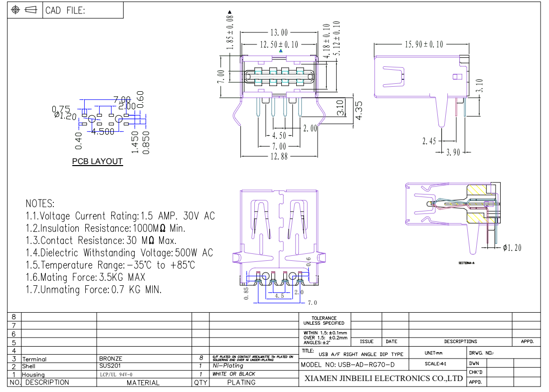Click note 1.2 Insulation Resistance
The image size is (549, 392).
[x=105, y=228]
